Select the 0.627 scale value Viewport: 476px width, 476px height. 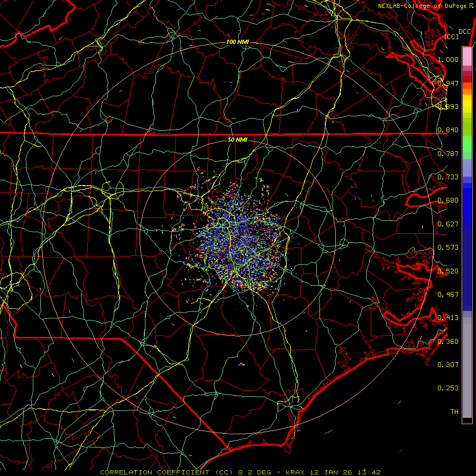pos(448,224)
